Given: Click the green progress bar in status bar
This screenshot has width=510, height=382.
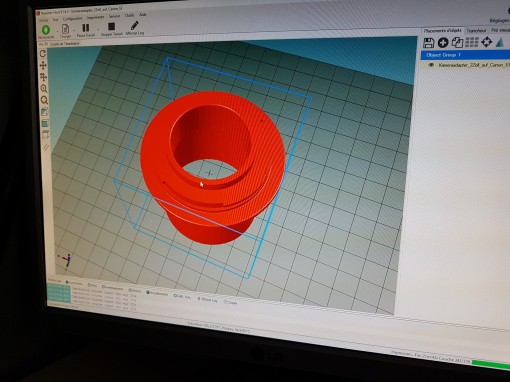Looking at the screenshot, I should [x=491, y=364].
